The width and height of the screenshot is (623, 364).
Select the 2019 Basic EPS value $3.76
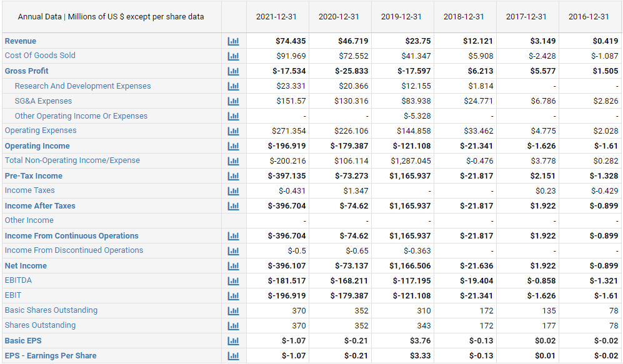[x=421, y=340]
